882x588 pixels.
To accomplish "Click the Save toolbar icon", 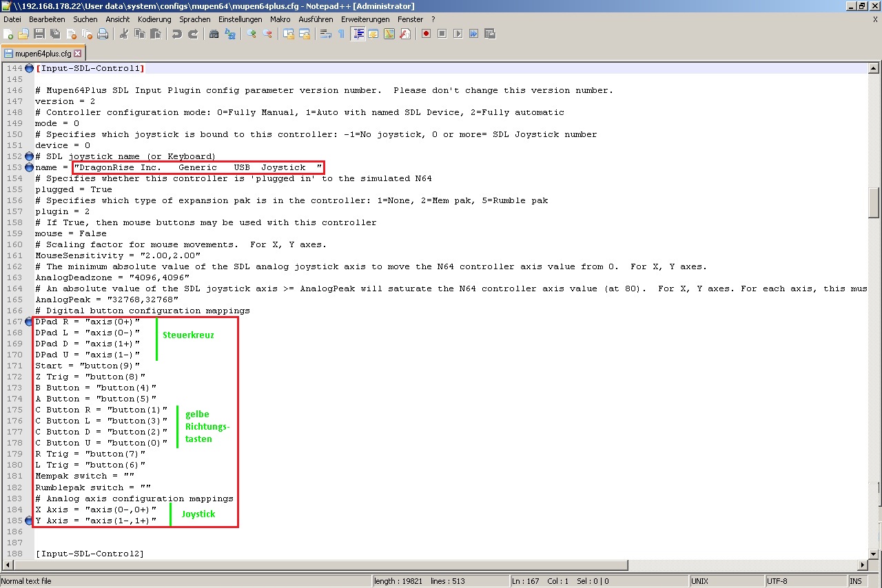I will [39, 34].
